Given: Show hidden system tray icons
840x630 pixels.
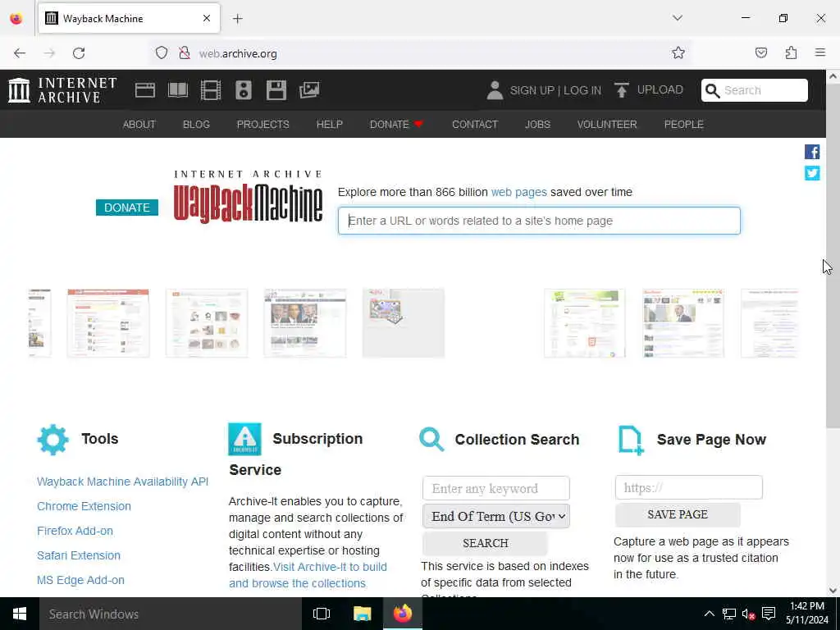Looking at the screenshot, I should click(709, 614).
